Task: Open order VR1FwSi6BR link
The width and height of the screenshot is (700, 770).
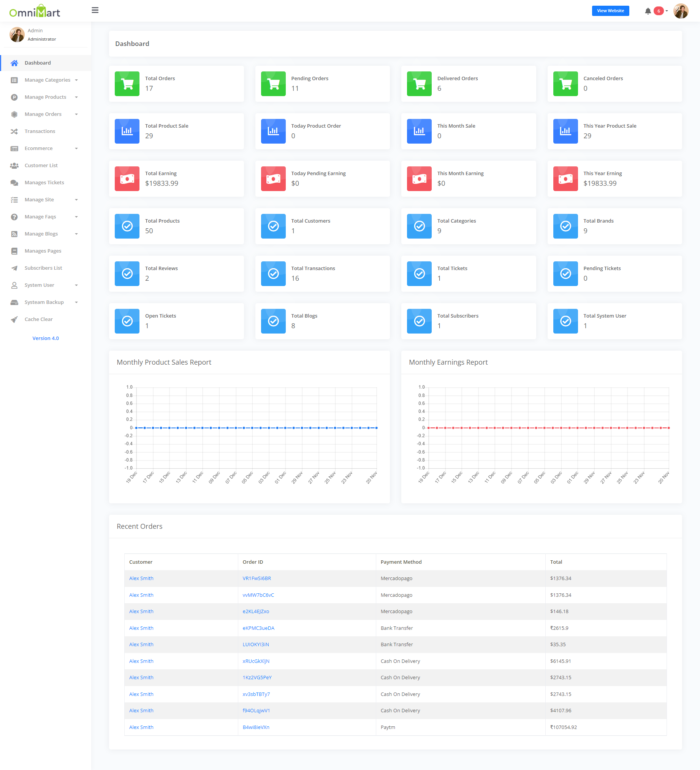Action: tap(257, 578)
